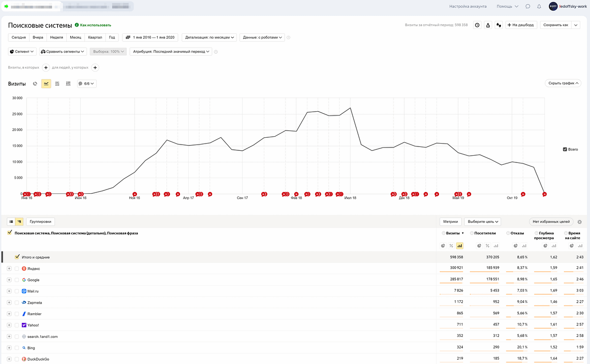Open table settings gear icon
The image size is (590, 364).
pyautogui.click(x=579, y=222)
